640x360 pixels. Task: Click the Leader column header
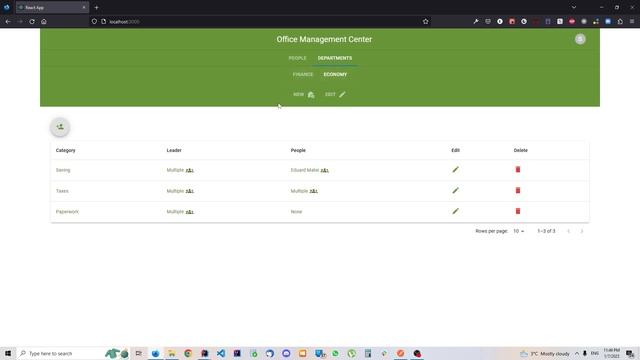click(x=174, y=151)
